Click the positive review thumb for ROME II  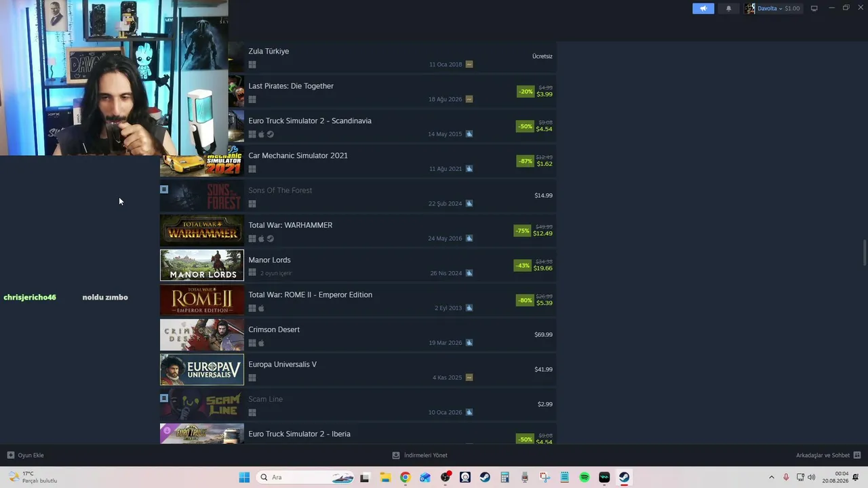click(469, 308)
